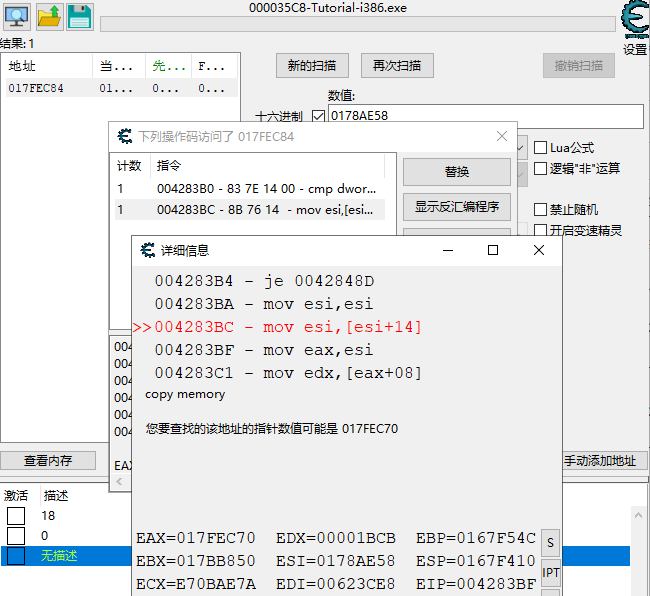650x596 pixels.
Task: Select opcode row 004283B0 cmp dword
Action: [x=250, y=189]
